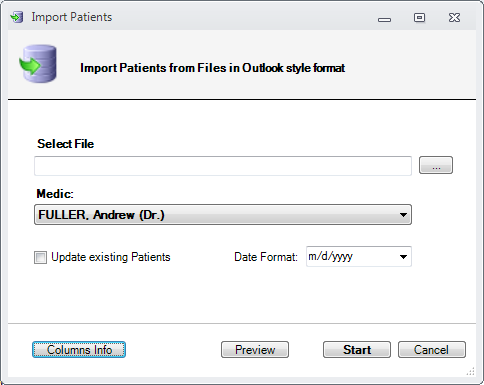
Task: Close the Import Patients window
Action: click(454, 17)
